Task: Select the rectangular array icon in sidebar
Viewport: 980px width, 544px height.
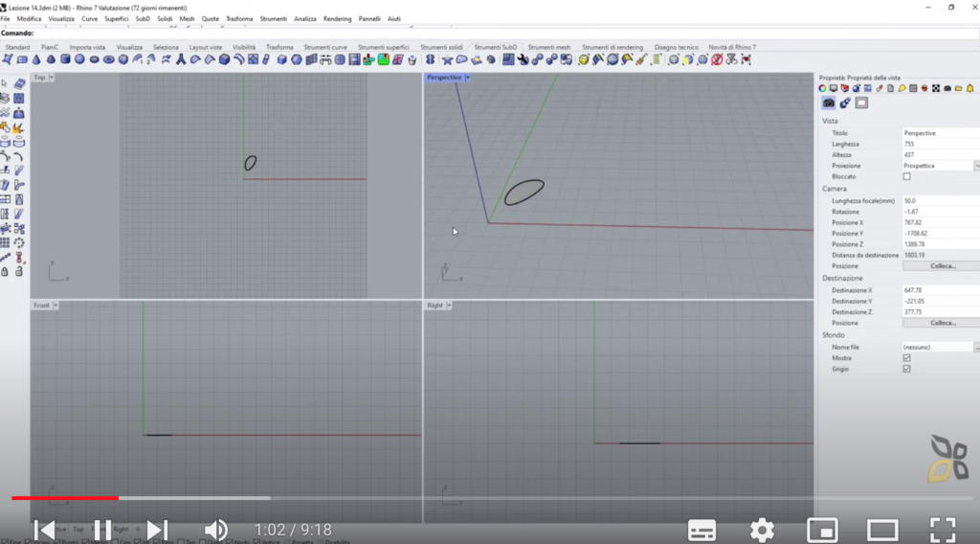Action: tap(5, 242)
